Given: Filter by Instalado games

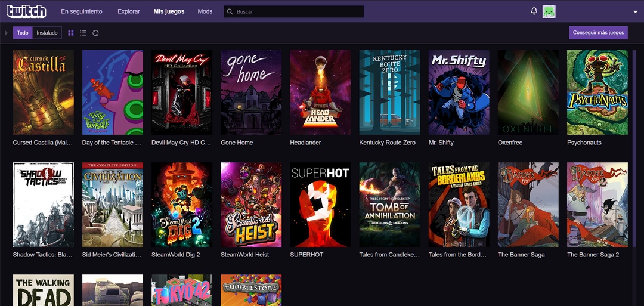Looking at the screenshot, I should tap(47, 33).
